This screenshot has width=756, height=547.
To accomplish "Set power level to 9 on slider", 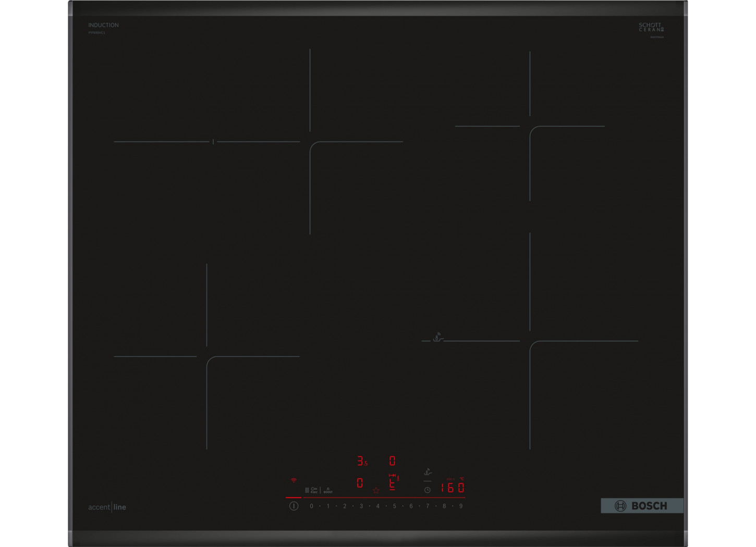I will click(x=461, y=506).
